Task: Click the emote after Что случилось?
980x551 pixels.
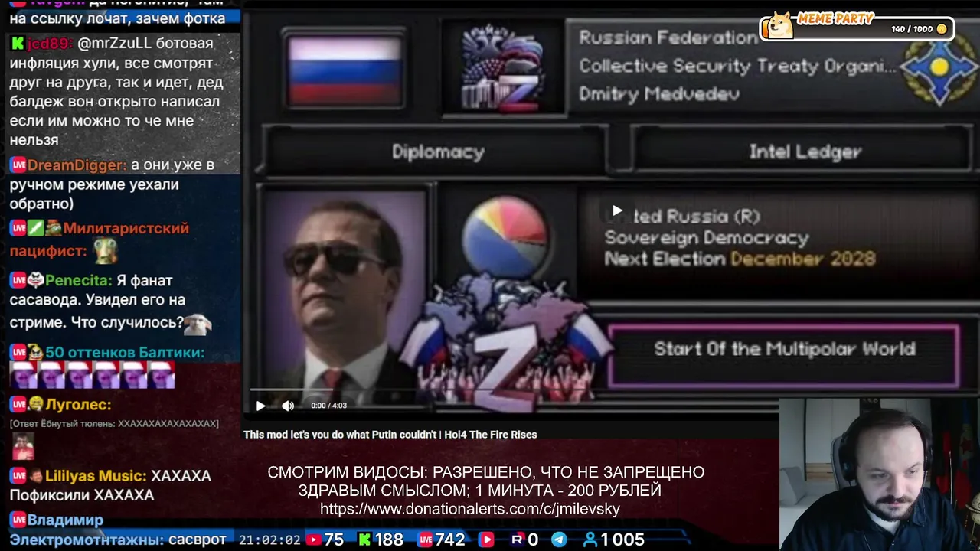Action: click(x=198, y=324)
